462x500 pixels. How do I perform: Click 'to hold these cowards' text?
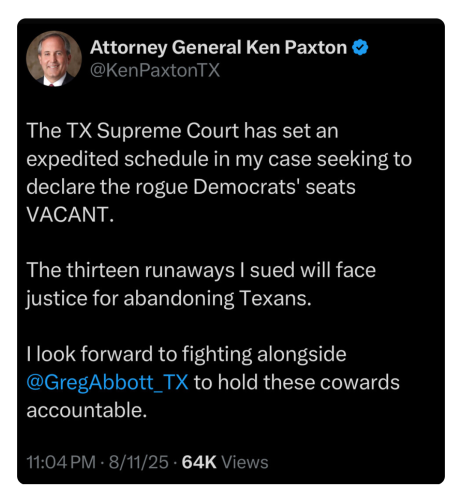297,382
